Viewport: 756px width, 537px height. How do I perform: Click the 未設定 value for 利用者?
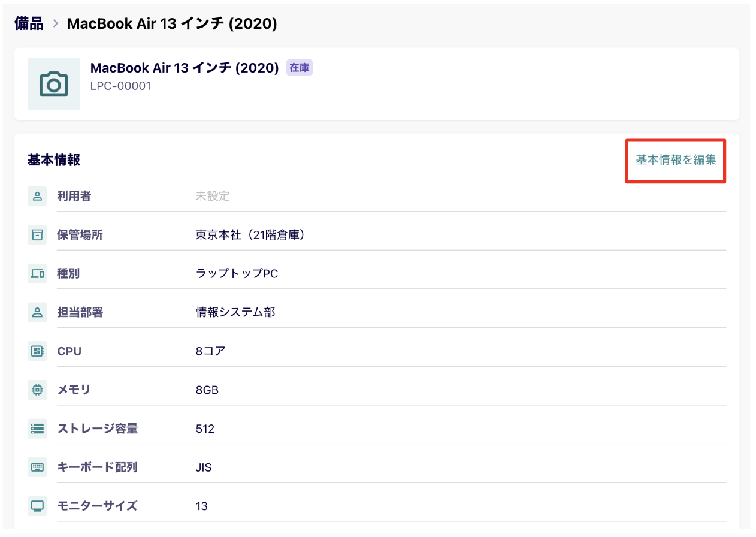[213, 196]
